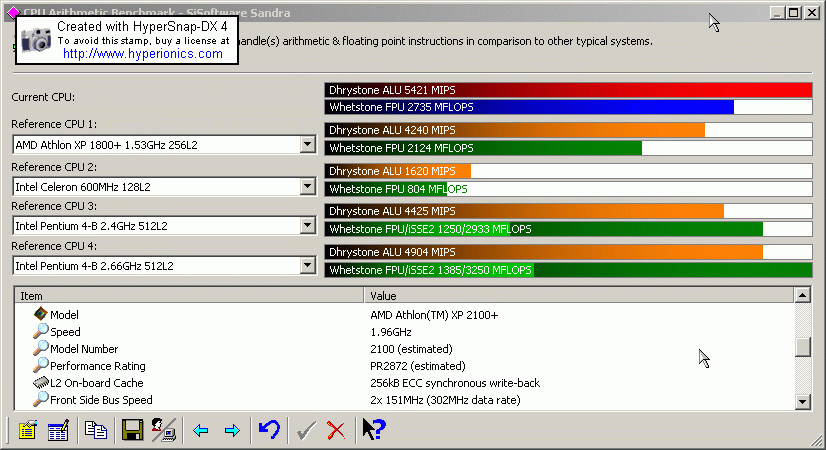Click the Whetstone FPU 2735 MFLOPS bar
Viewport: 826px width, 450px height.
tap(568, 107)
